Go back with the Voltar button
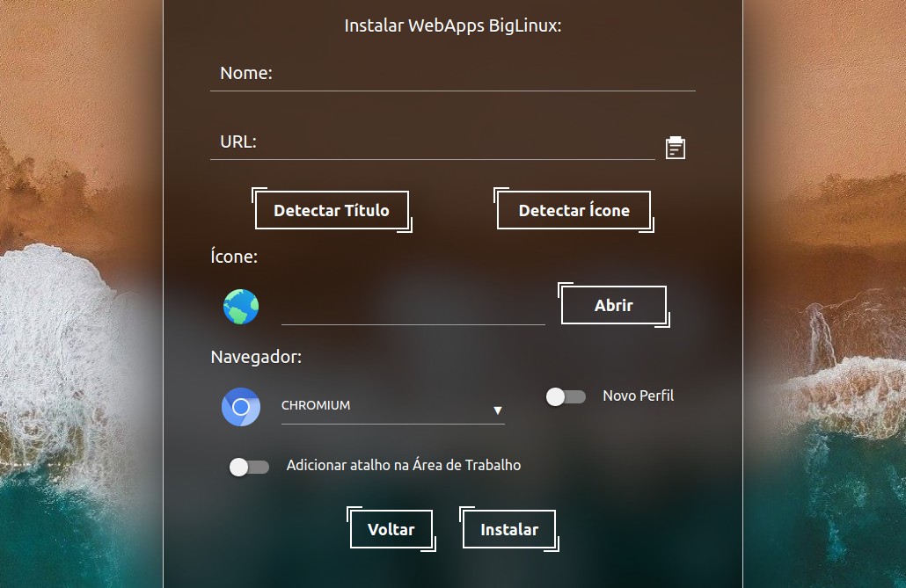Viewport: 906px width, 588px height. click(x=391, y=529)
